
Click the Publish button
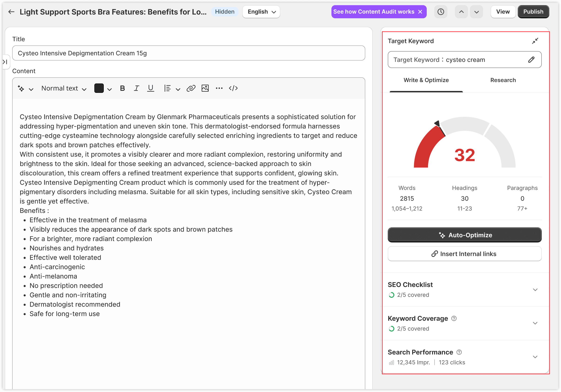tap(533, 12)
